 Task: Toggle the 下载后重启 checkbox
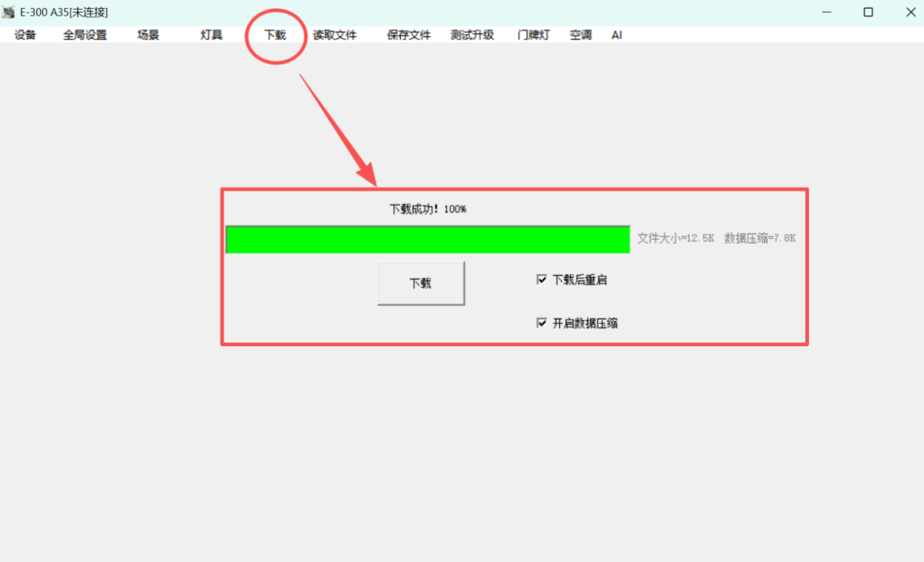pyautogui.click(x=542, y=280)
